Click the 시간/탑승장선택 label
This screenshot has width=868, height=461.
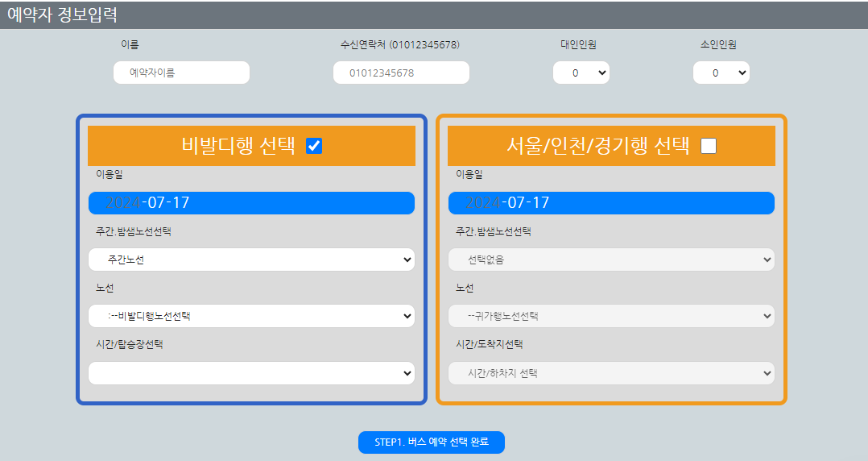[130, 344]
